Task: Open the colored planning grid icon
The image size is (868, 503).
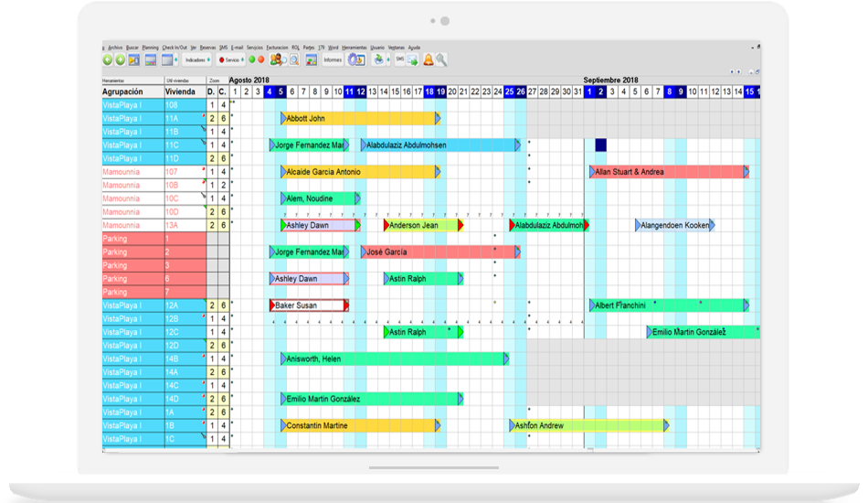Action: click(x=151, y=59)
